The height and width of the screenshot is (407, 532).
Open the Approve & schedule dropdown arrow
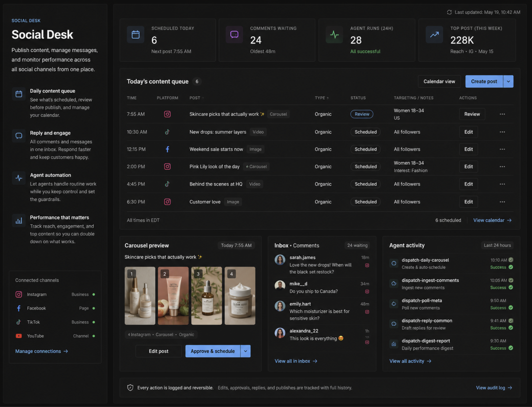pyautogui.click(x=245, y=351)
